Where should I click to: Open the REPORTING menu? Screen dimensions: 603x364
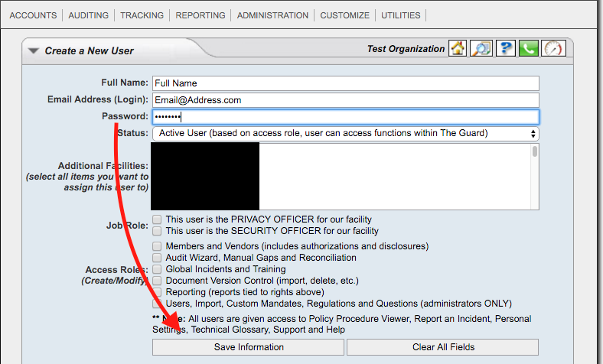[x=200, y=15]
